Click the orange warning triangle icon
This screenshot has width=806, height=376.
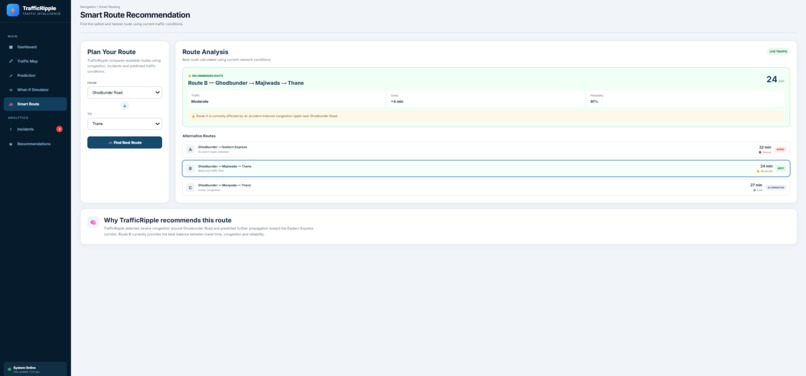click(x=193, y=116)
